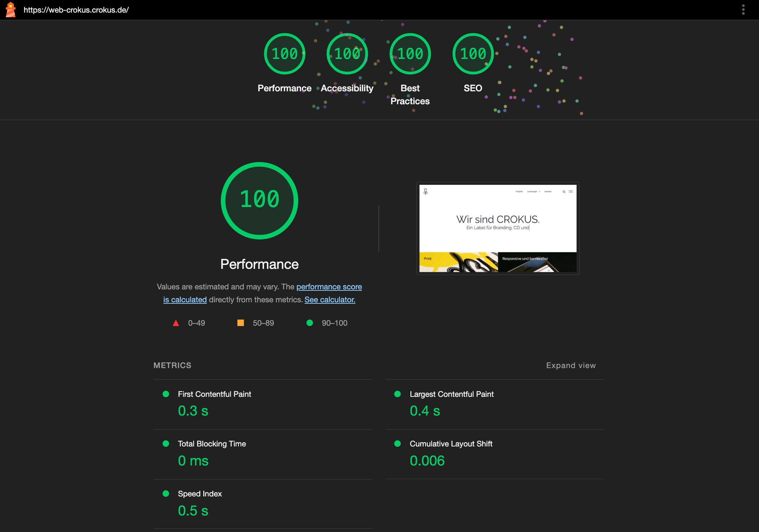
Task: Expand the Speed Index metric
Action: 200,494
